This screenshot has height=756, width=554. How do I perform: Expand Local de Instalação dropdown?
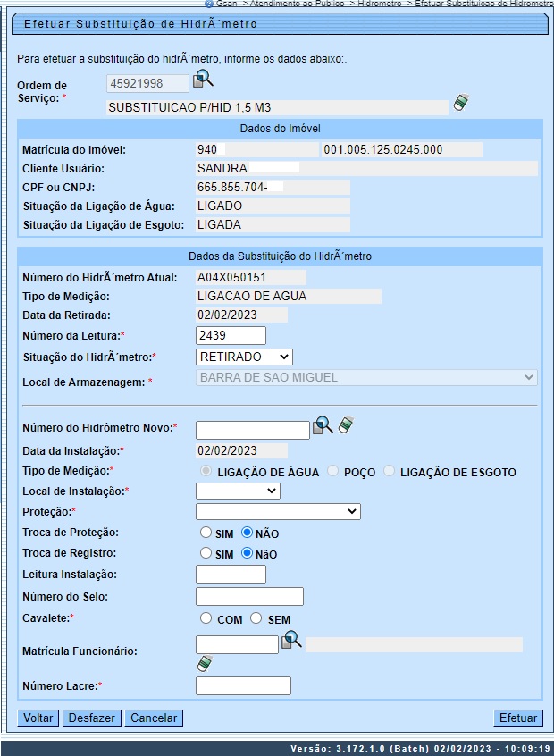coord(238,491)
